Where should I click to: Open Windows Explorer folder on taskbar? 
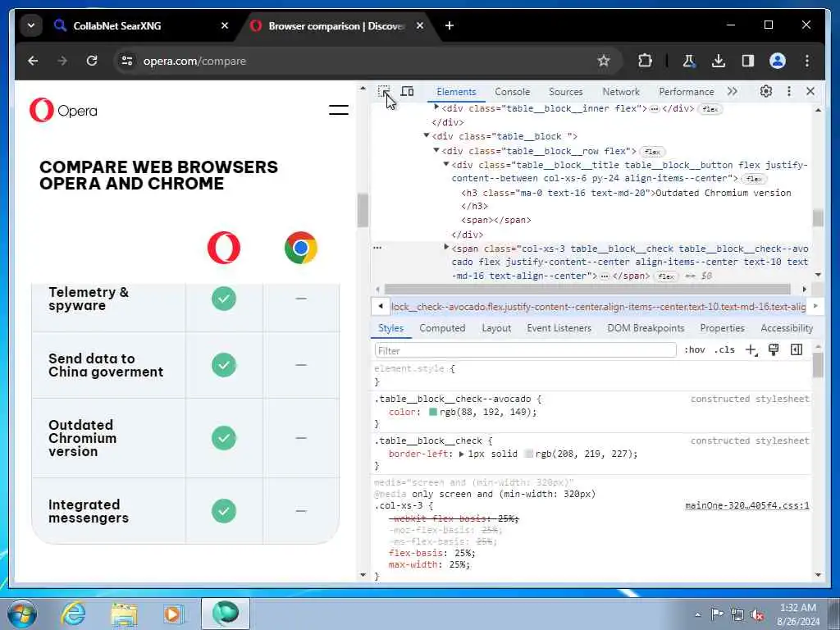124,614
